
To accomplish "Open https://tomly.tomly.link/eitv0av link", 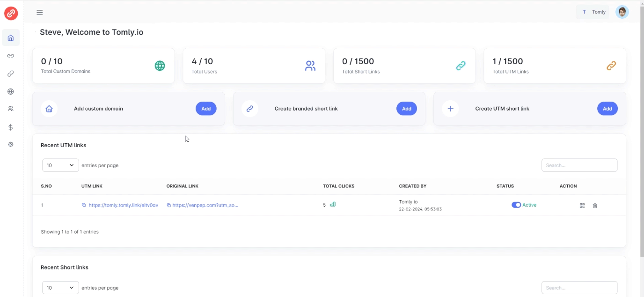I will point(124,205).
